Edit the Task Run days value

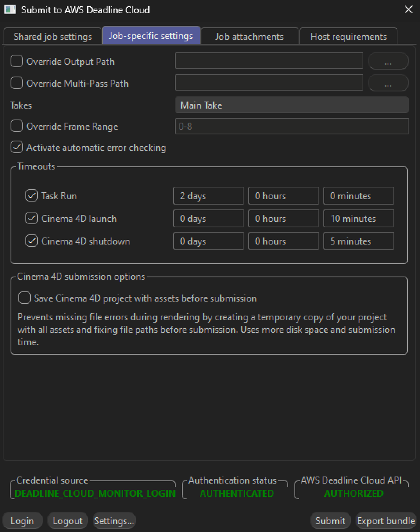pyautogui.click(x=208, y=195)
